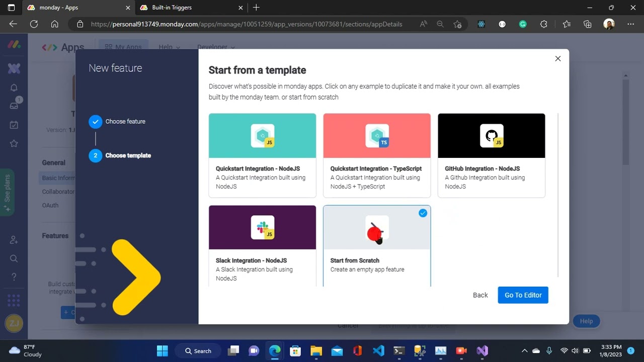Viewport: 644px width, 362px height.
Task: Click the Slack logo icon
Action: [x=263, y=227]
